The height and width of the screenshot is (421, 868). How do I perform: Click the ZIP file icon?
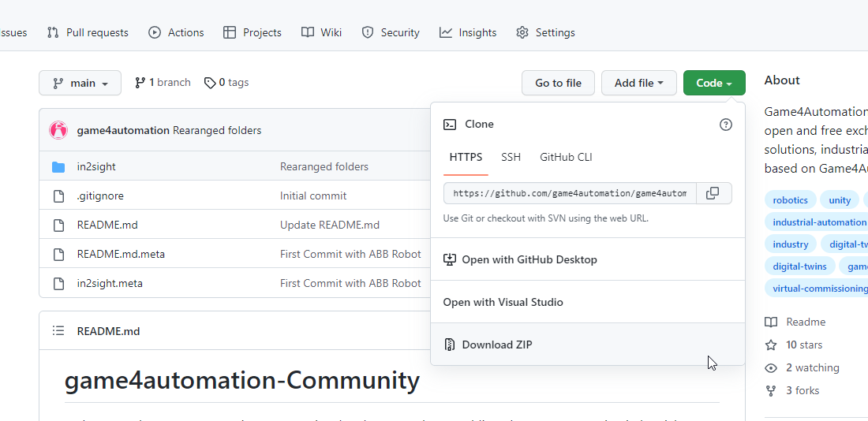pos(450,345)
